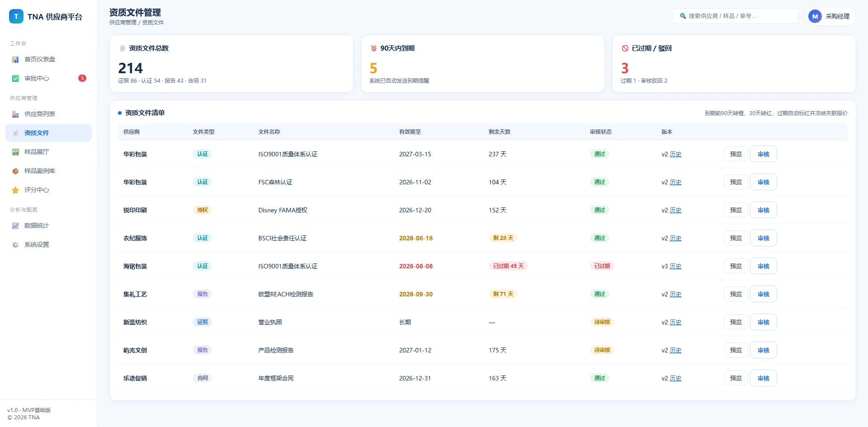Click the 证照 tag in 新蓝纺织 row

pos(202,322)
